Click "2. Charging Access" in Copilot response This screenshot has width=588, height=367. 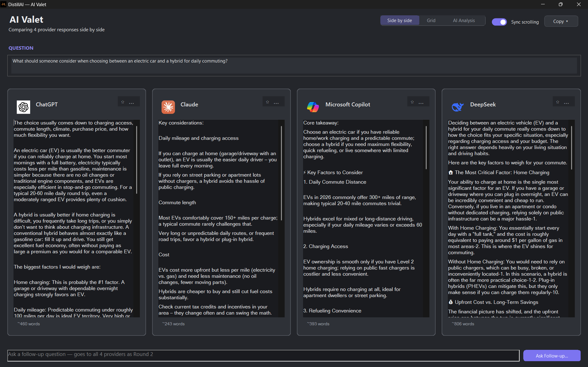click(x=326, y=246)
